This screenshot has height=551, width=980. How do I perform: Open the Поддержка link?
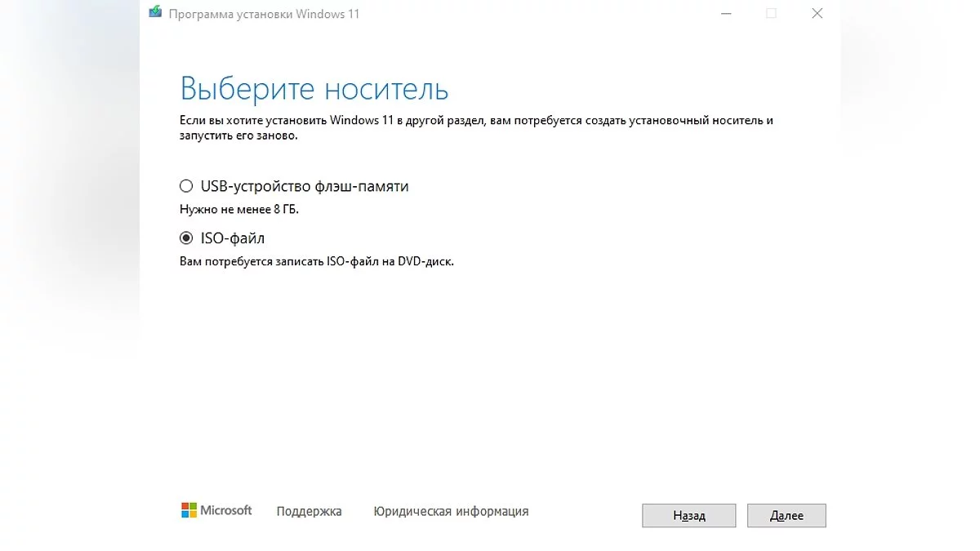click(309, 512)
